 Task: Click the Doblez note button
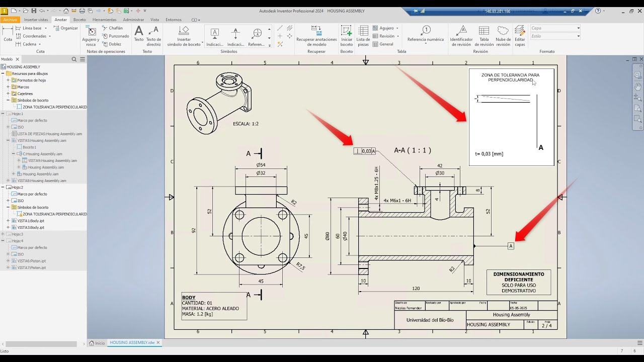click(x=112, y=44)
